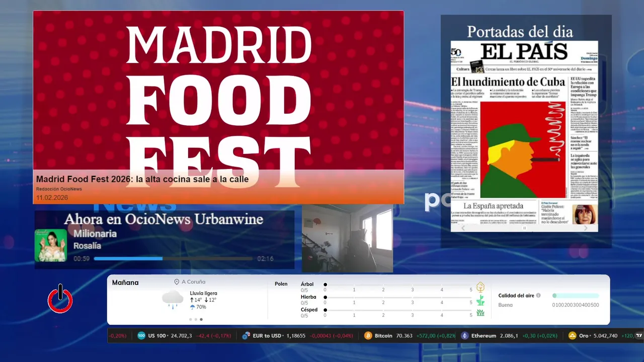This screenshot has width=644, height=362.
Task: Click the 'Polen' section label
Action: [281, 284]
